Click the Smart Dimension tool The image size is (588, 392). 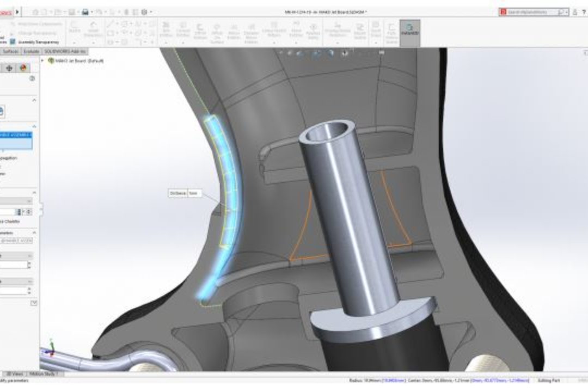click(x=93, y=30)
